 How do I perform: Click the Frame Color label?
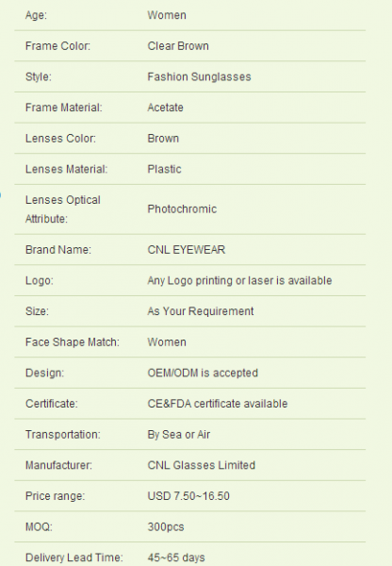(57, 46)
